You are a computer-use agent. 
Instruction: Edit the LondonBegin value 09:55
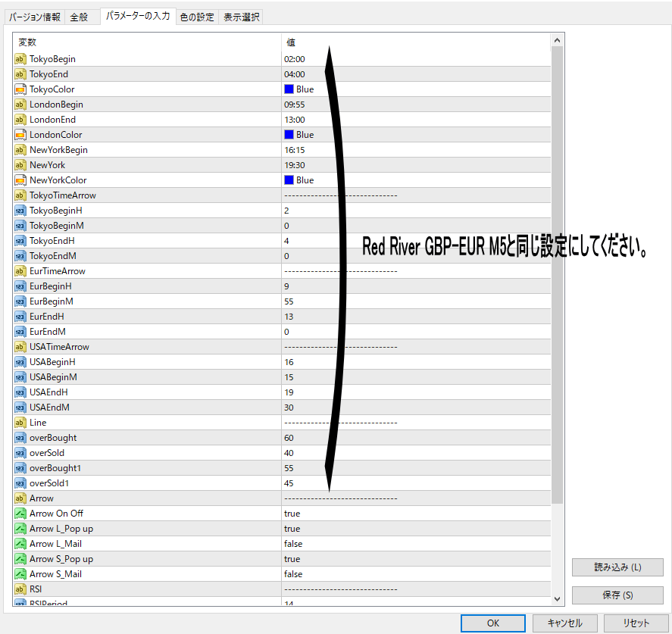tap(295, 105)
